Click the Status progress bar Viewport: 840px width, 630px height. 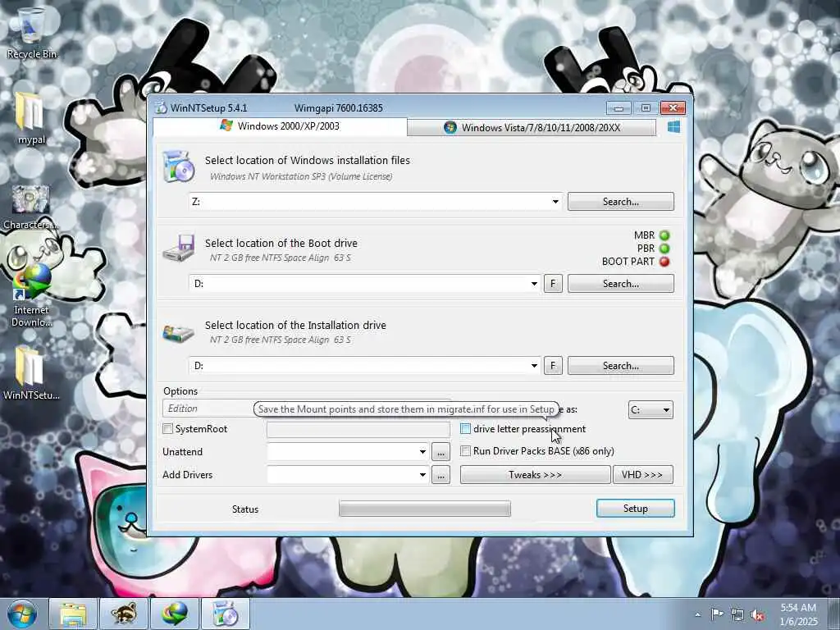[425, 509]
